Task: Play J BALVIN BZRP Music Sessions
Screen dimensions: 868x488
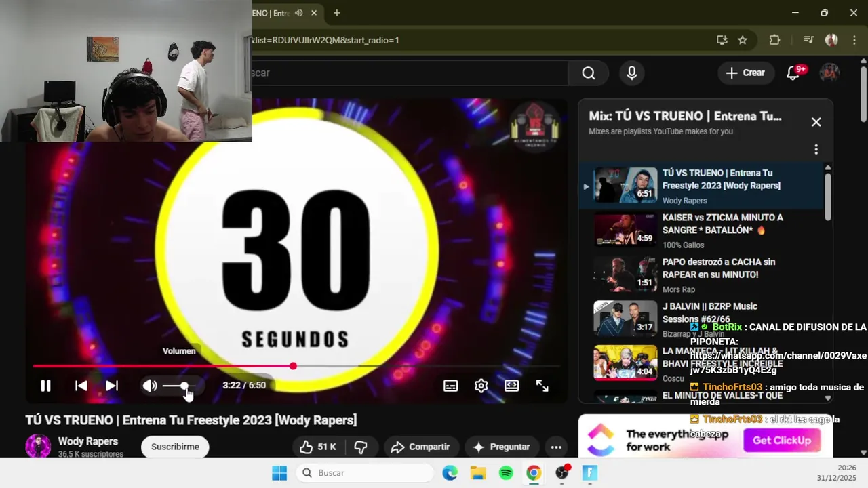Action: (702, 319)
